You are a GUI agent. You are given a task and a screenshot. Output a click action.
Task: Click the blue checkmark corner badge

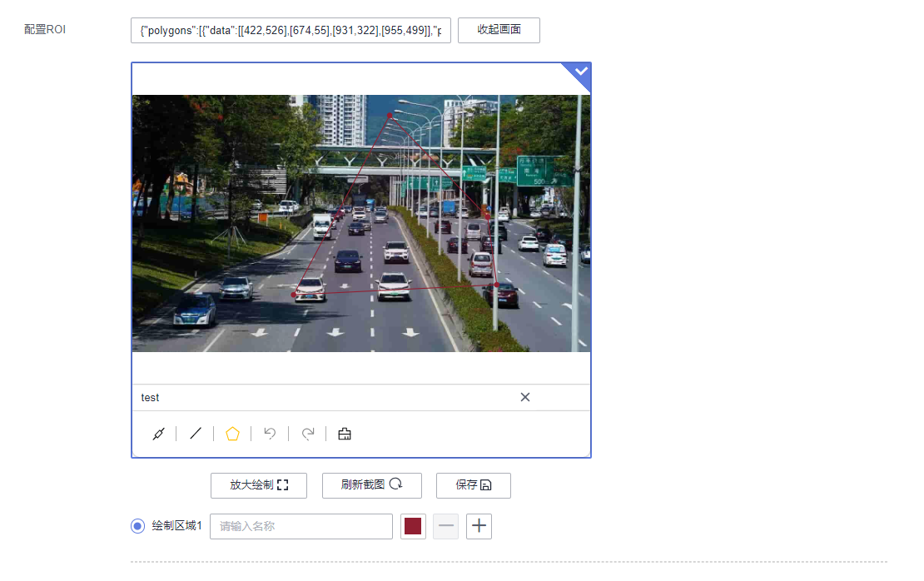579,73
